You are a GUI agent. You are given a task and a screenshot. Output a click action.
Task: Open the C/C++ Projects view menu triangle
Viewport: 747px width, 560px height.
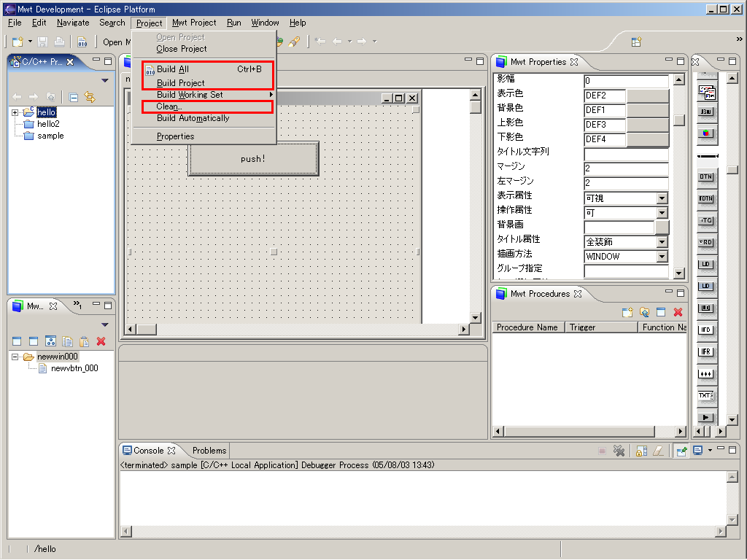coord(105,80)
